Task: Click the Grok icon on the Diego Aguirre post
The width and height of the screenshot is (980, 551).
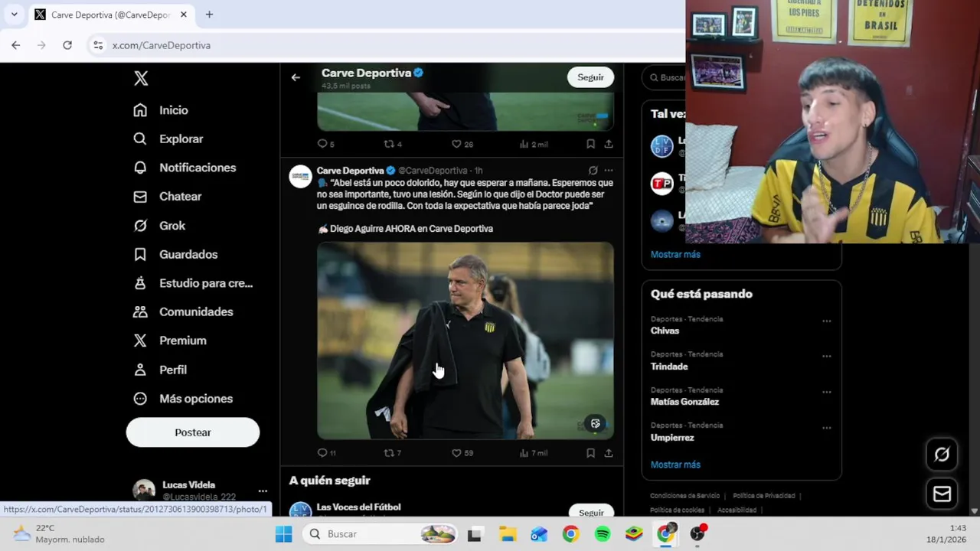Action: click(x=593, y=171)
